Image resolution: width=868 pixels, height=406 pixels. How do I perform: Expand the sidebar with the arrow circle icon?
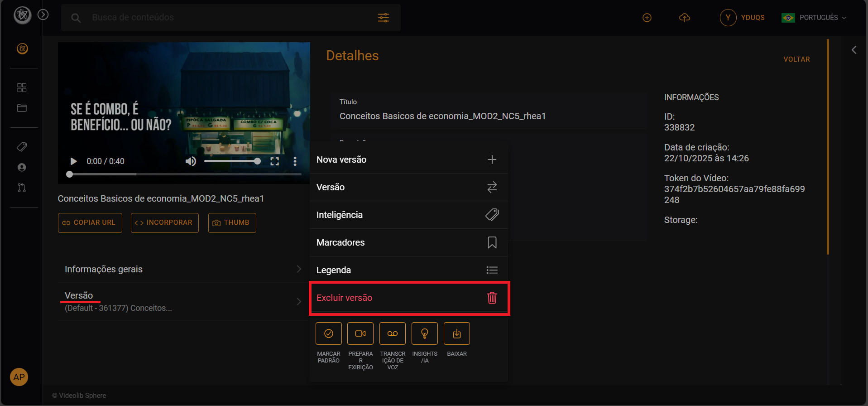point(43,15)
